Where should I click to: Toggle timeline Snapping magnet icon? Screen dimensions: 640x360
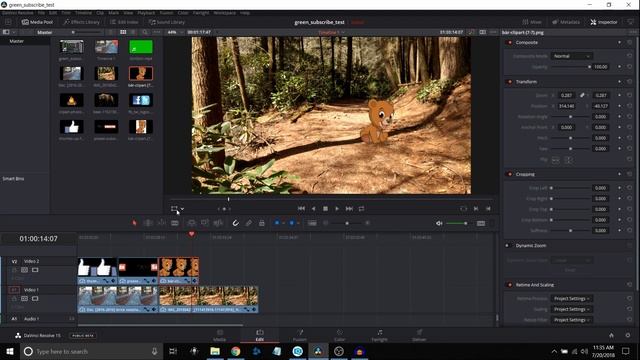click(236, 223)
